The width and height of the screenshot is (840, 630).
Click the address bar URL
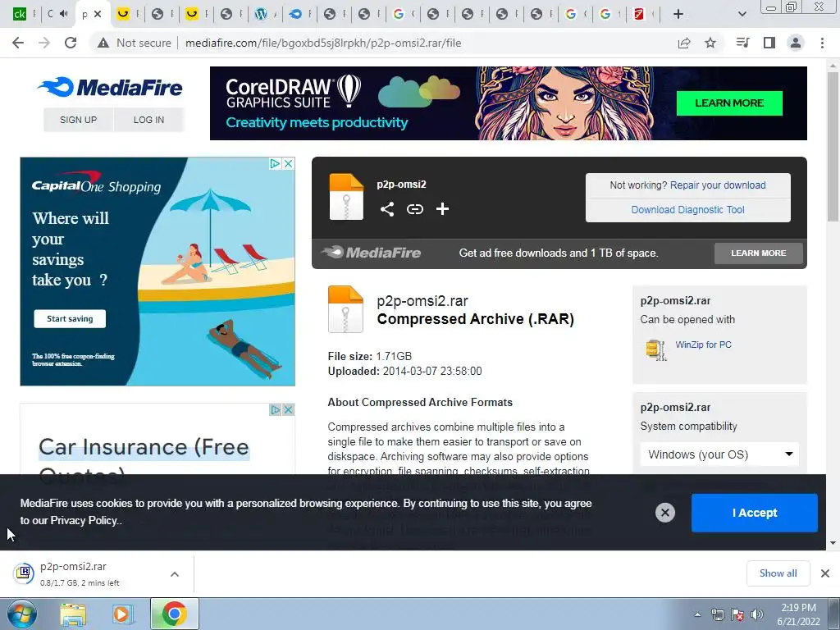click(x=323, y=43)
